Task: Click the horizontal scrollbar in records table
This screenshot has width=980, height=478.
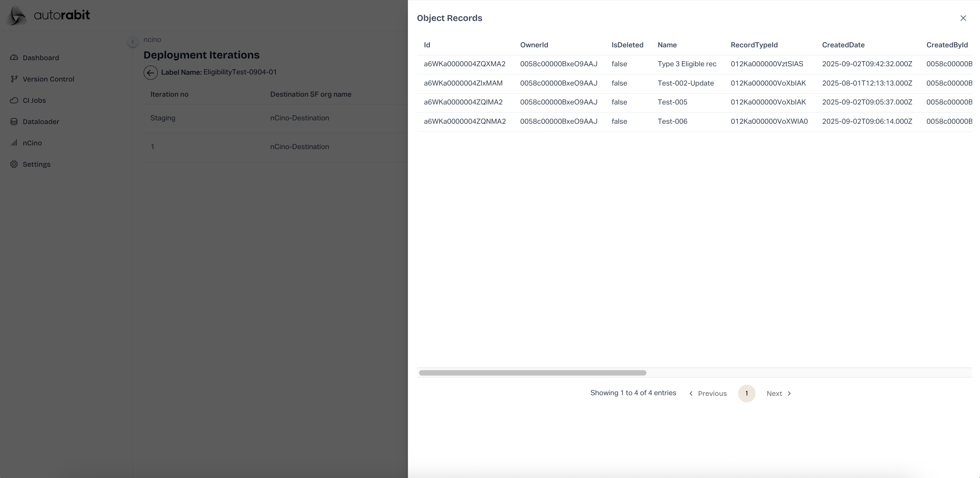Action: pos(532,373)
